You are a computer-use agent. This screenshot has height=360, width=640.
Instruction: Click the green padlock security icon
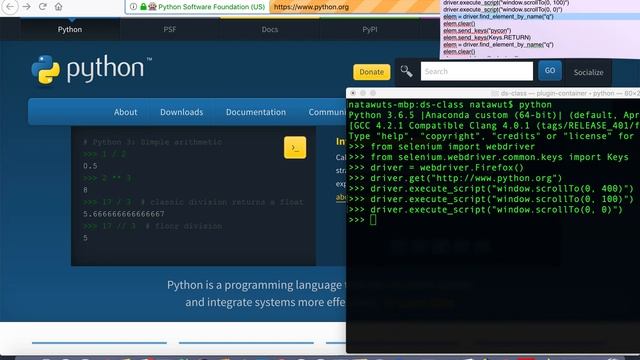(x=143, y=7)
